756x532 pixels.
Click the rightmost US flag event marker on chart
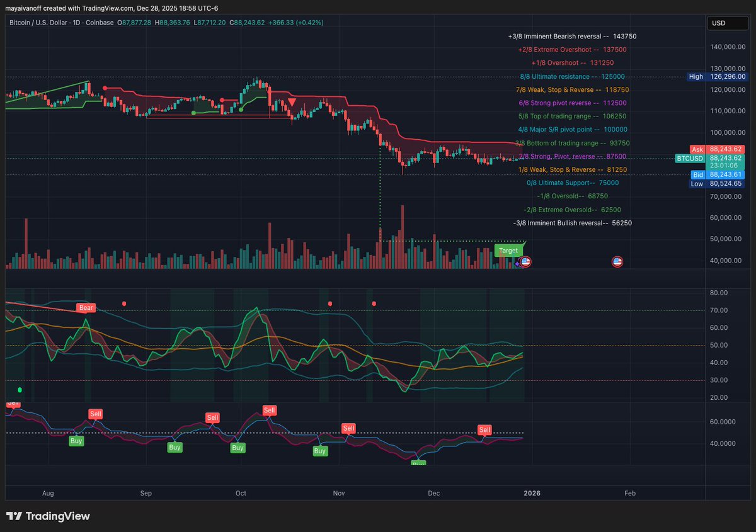617,262
